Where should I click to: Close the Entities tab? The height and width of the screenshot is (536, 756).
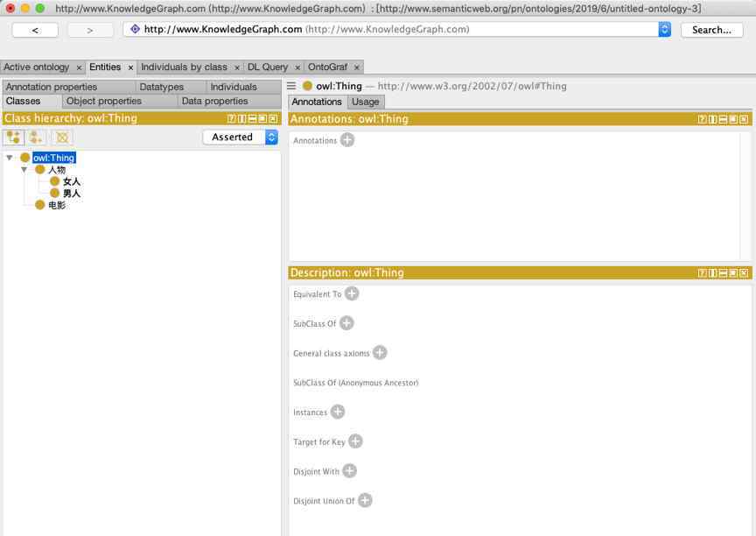pos(130,68)
